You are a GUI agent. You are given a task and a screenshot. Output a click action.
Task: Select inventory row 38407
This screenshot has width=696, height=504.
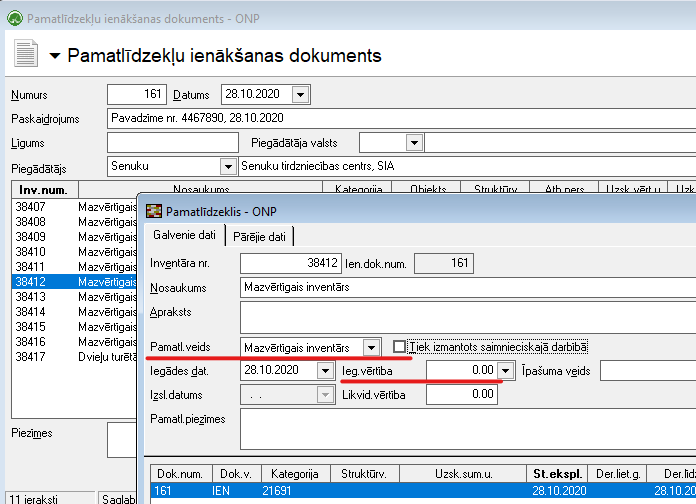75,206
